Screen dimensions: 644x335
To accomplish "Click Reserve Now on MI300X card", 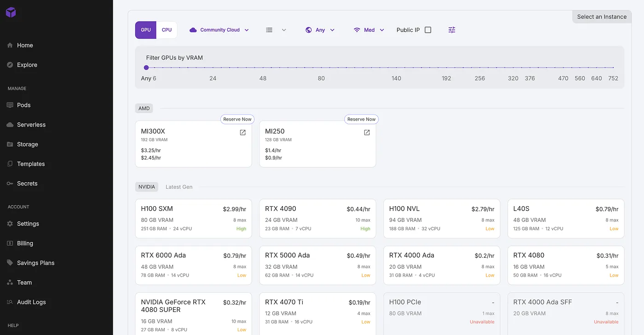I will click(x=237, y=119).
